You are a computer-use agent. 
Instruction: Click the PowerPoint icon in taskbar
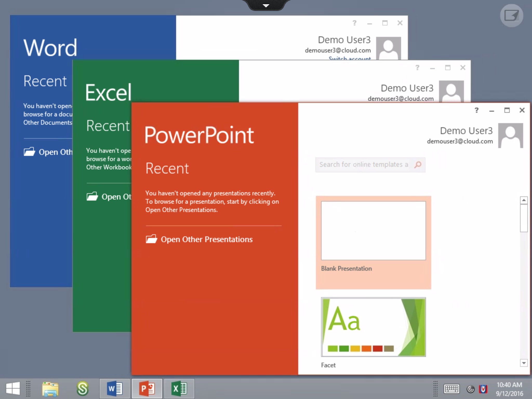(x=147, y=389)
